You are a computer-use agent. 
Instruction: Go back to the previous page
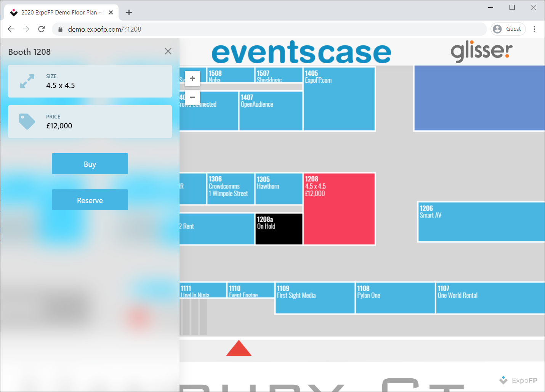pyautogui.click(x=11, y=29)
